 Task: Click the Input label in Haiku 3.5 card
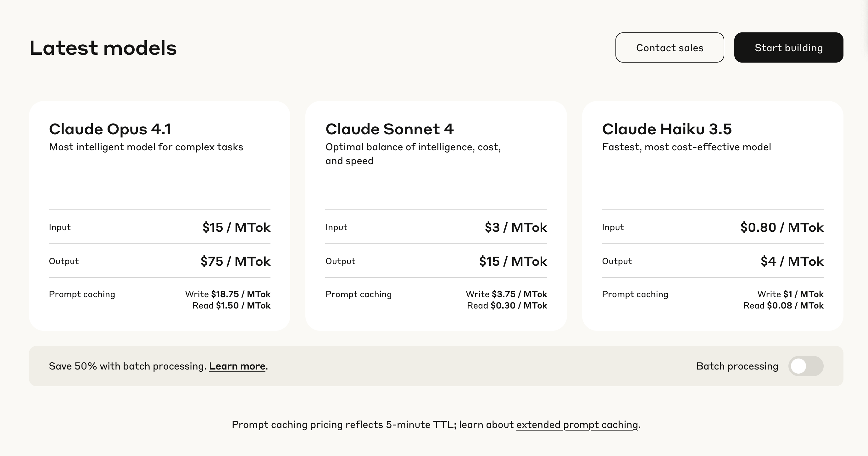(613, 227)
